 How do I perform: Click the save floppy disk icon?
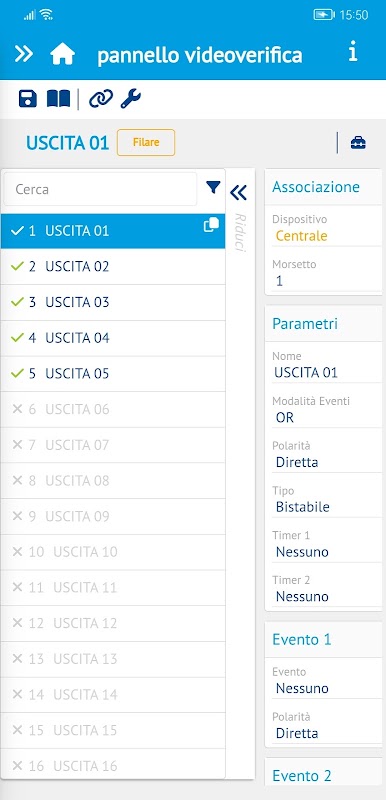click(28, 98)
